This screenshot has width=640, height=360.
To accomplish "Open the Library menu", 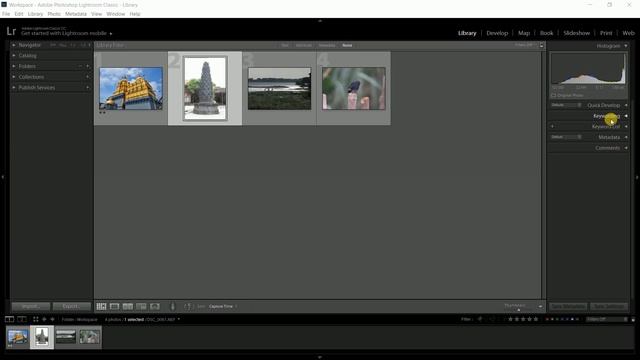I will [x=35, y=14].
